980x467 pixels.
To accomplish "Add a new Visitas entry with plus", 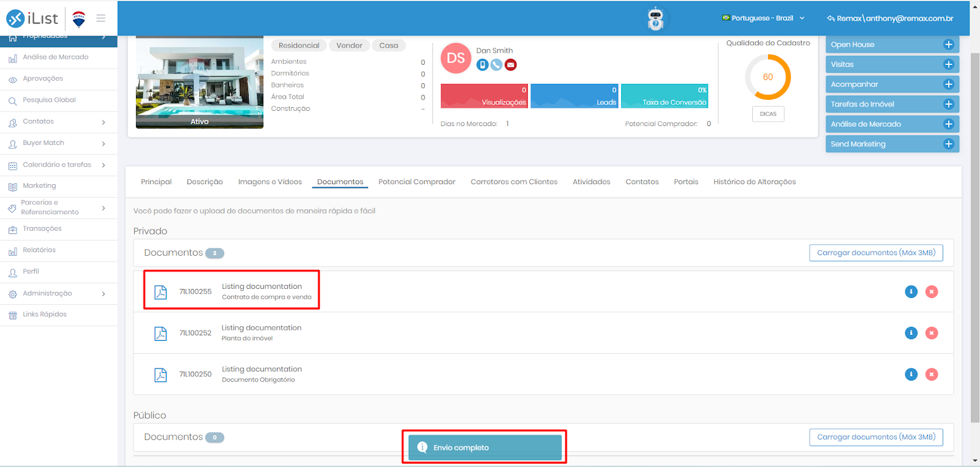I will click(949, 64).
